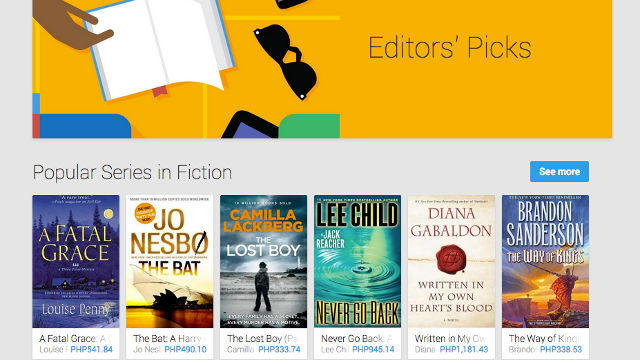Screen dimensions: 640x360
Task: Click The Lost Boy title link
Action: [x=263, y=339]
